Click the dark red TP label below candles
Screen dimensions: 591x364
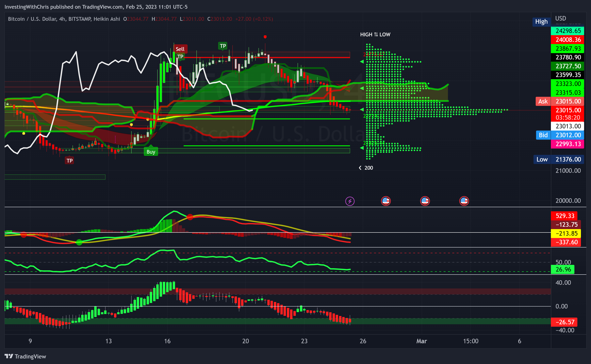coord(70,160)
